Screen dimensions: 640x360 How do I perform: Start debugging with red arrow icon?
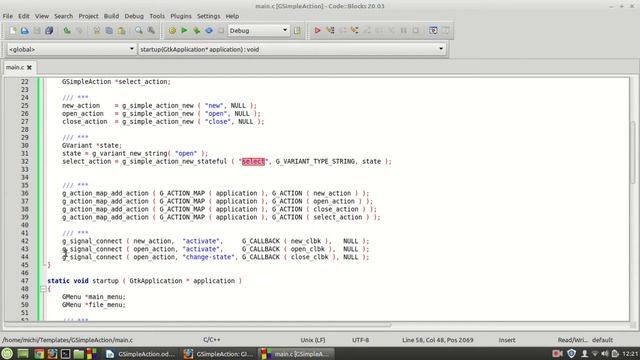pos(317,31)
